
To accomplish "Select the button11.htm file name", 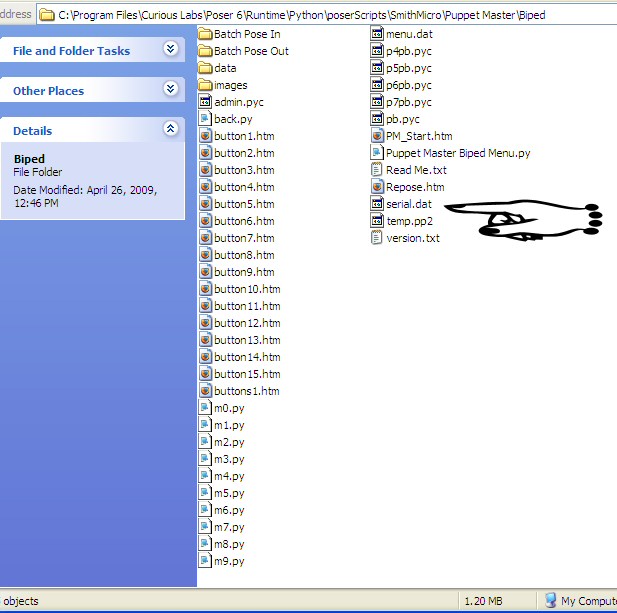I will [248, 306].
